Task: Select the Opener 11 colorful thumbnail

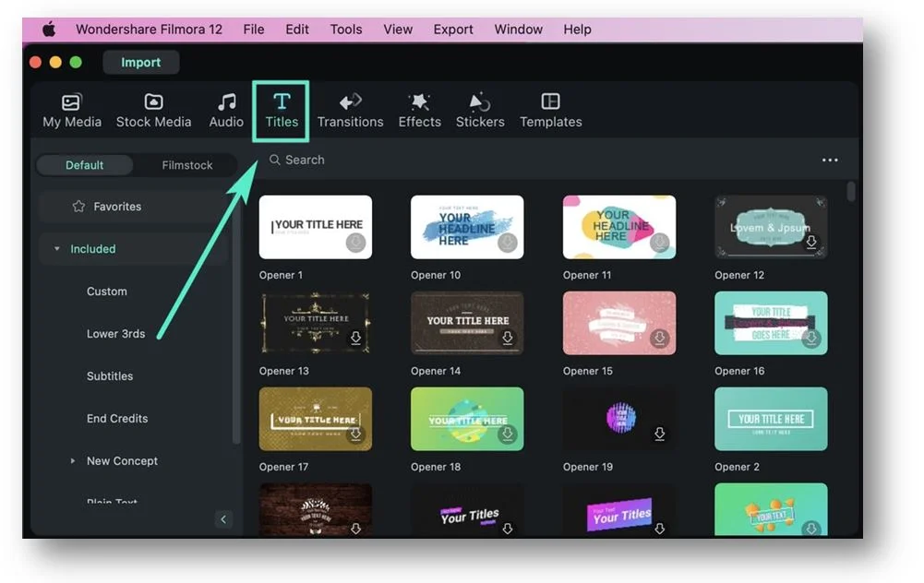Action: click(x=618, y=227)
